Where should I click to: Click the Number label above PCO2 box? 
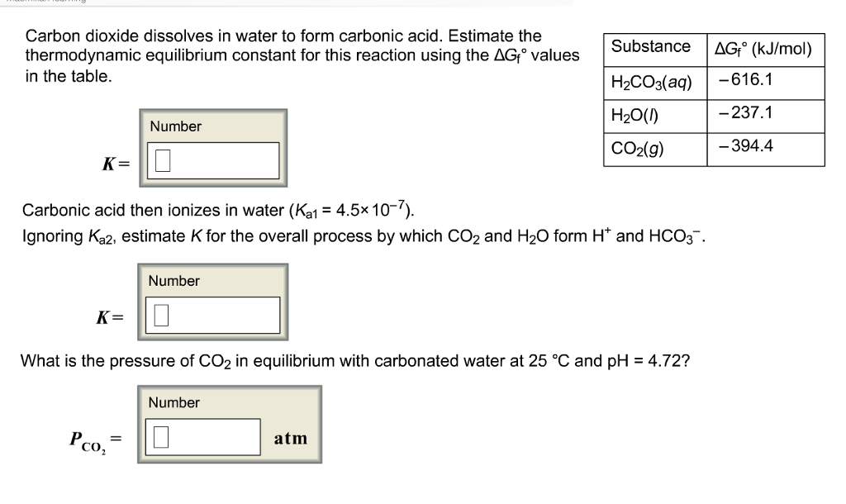point(173,402)
